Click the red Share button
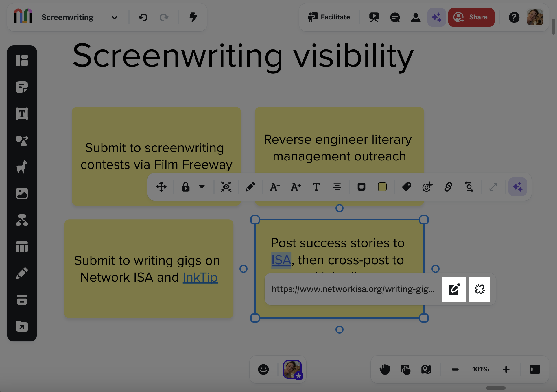 click(x=471, y=17)
